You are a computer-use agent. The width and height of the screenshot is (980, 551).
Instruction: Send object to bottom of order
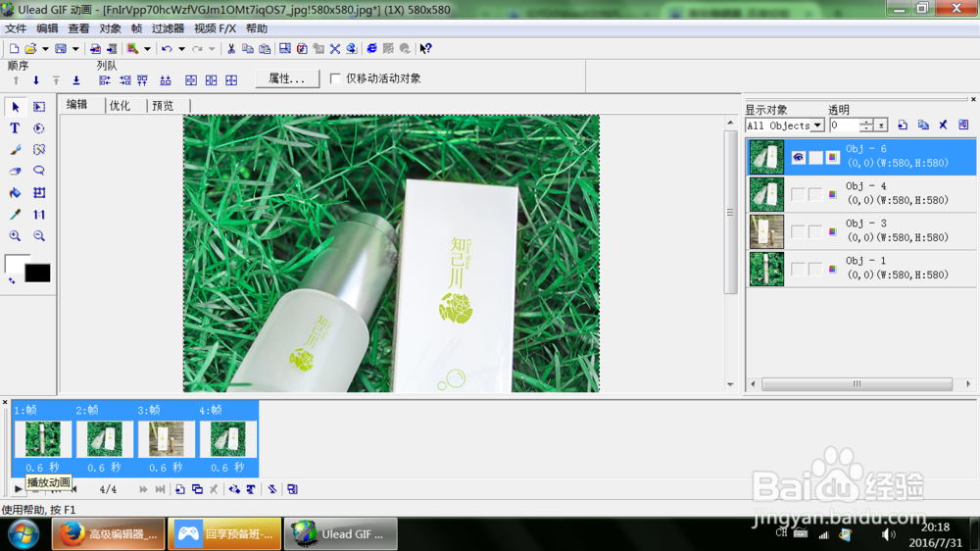tap(76, 80)
